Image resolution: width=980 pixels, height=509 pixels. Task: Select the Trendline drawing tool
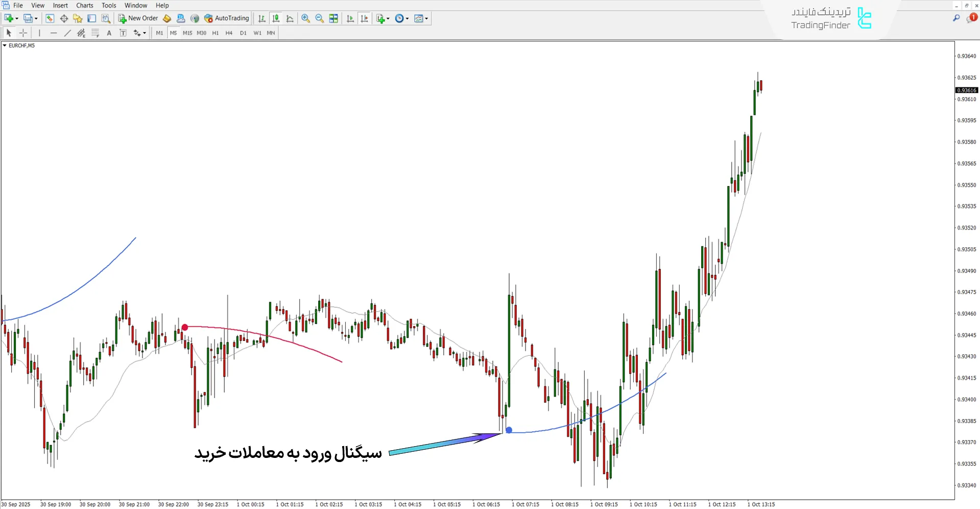pyautogui.click(x=67, y=33)
